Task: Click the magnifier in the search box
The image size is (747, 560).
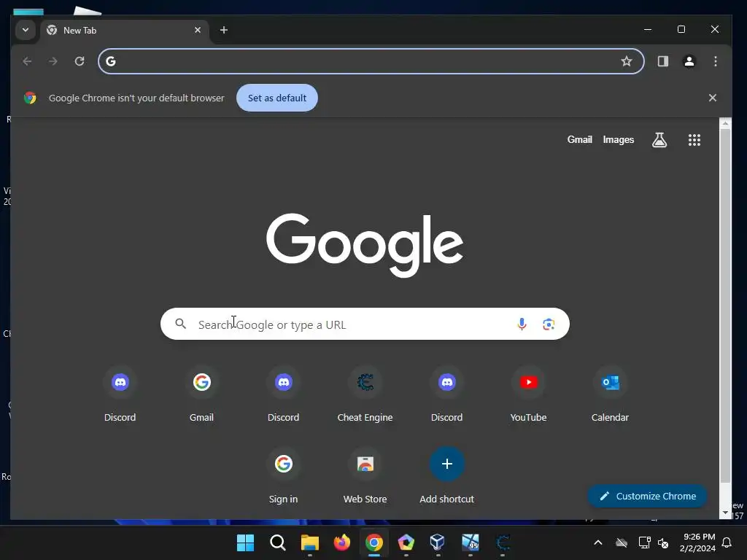Action: [181, 324]
